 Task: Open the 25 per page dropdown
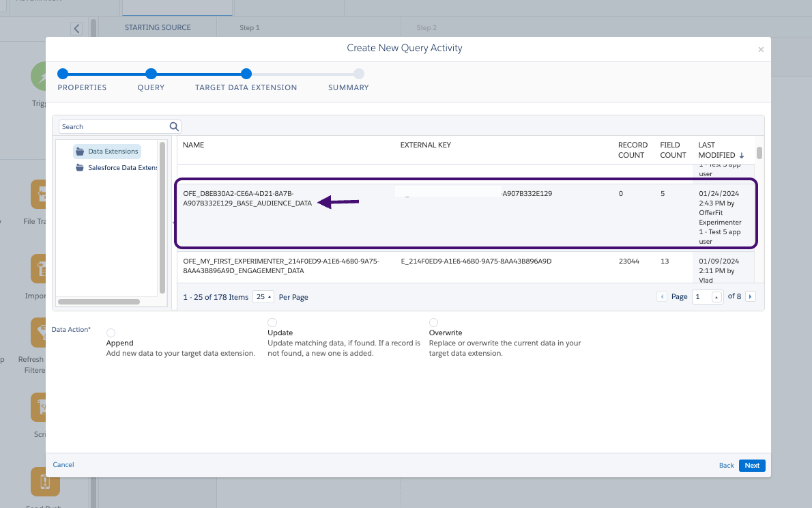click(x=263, y=297)
